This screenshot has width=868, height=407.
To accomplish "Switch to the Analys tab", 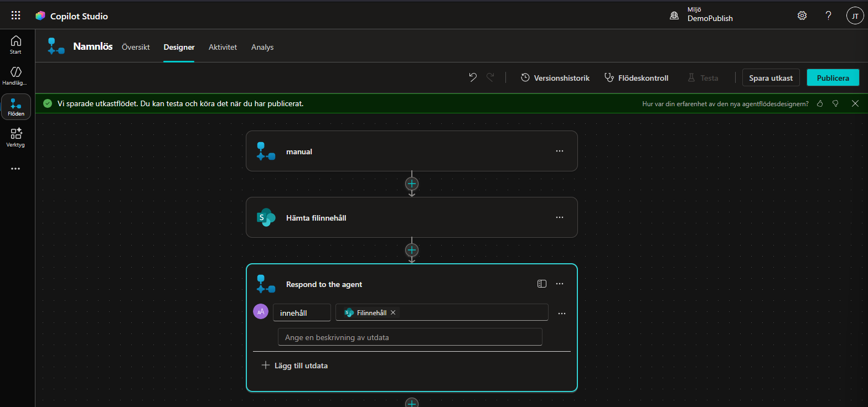I will (262, 47).
